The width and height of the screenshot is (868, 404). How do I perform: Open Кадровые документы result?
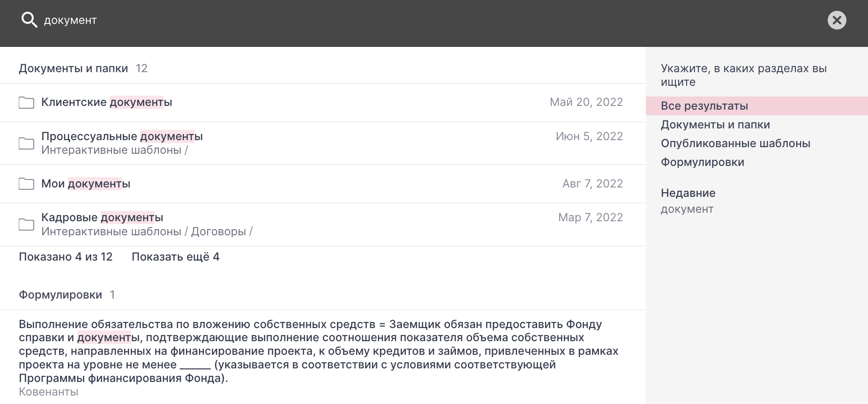(x=102, y=217)
